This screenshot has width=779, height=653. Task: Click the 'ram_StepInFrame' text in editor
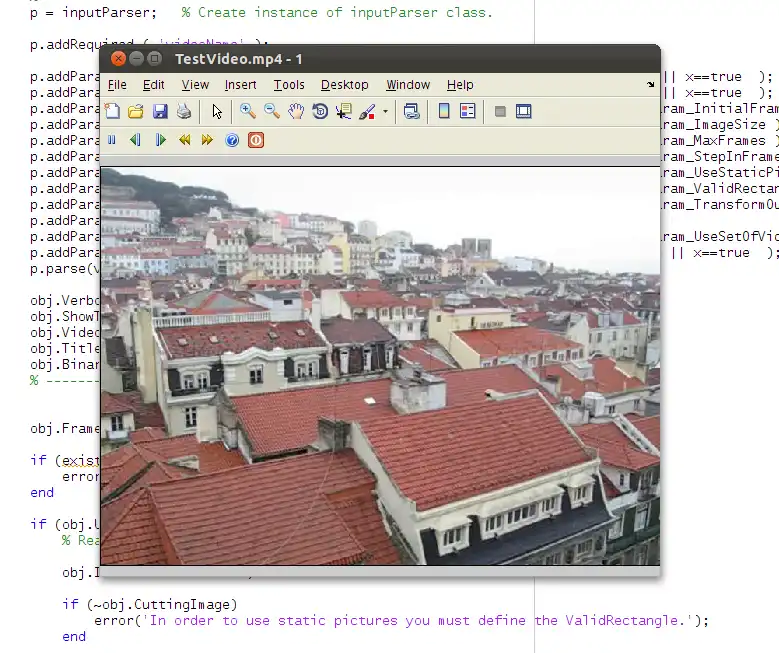pyautogui.click(x=720, y=157)
